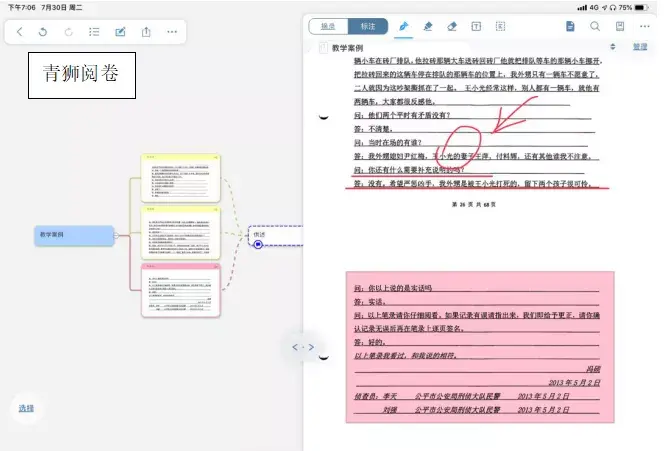Open the up-down sort arrows beside 管理
This screenshot has height=451, width=664.
613,47
